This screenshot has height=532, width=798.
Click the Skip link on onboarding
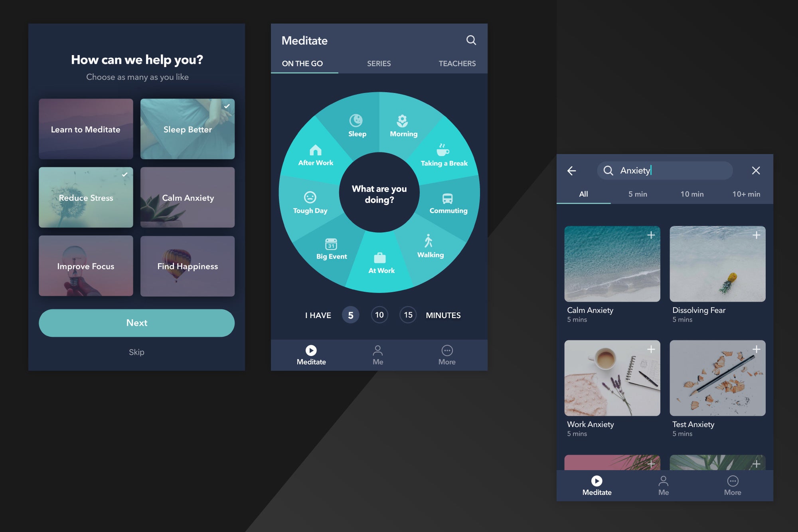136,351
